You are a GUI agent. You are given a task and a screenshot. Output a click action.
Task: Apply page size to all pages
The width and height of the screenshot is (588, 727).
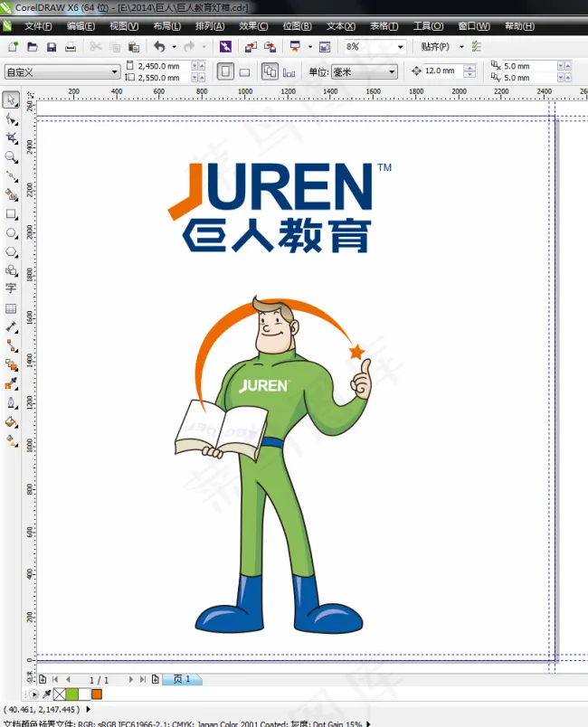coord(270,71)
